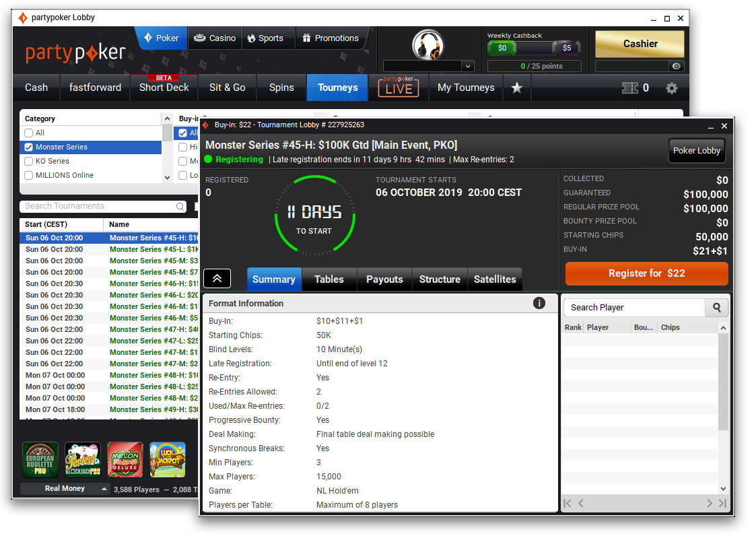Show format information info icon
756x538 pixels.
point(539,303)
